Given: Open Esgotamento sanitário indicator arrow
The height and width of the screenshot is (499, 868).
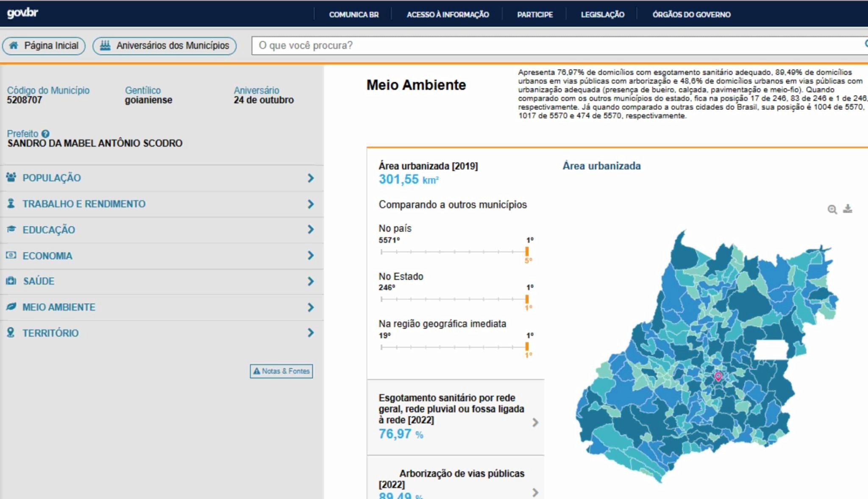Looking at the screenshot, I should coord(535,422).
